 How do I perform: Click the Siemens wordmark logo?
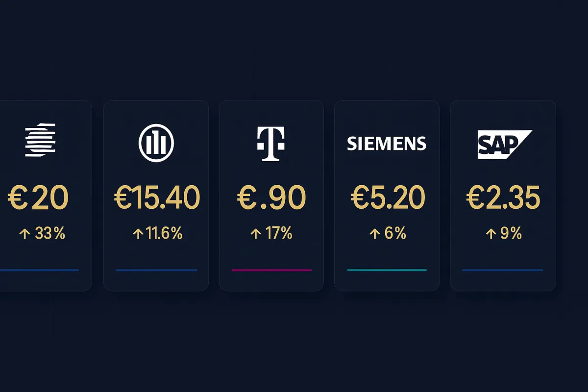387,144
